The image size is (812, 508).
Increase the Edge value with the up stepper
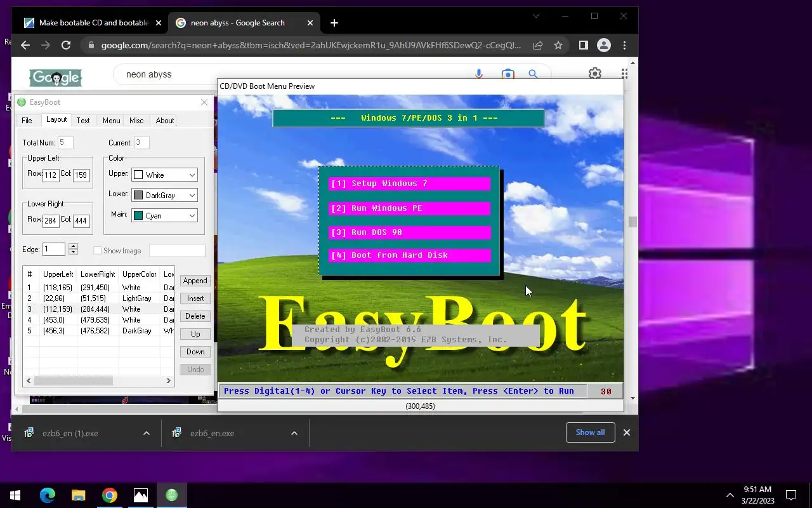pyautogui.click(x=73, y=246)
